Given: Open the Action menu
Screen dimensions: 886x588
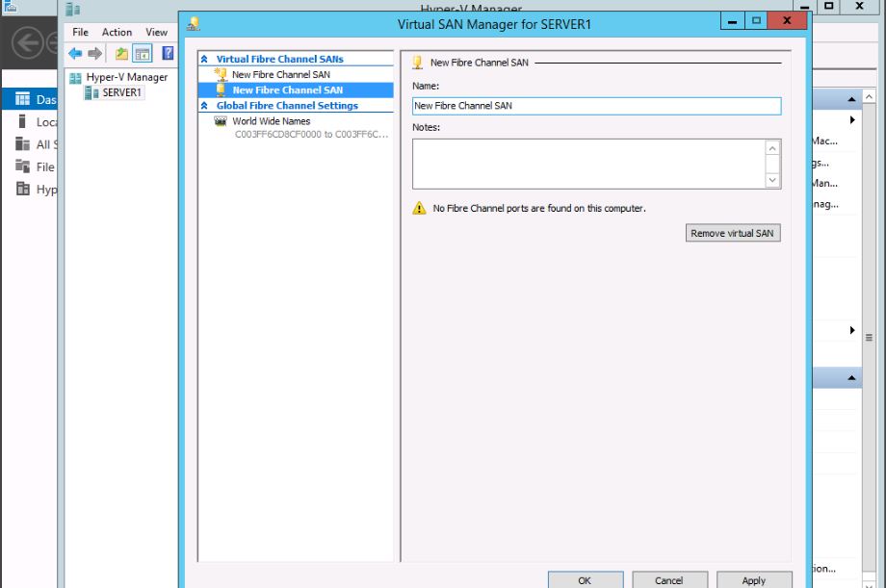Looking at the screenshot, I should click(x=117, y=32).
